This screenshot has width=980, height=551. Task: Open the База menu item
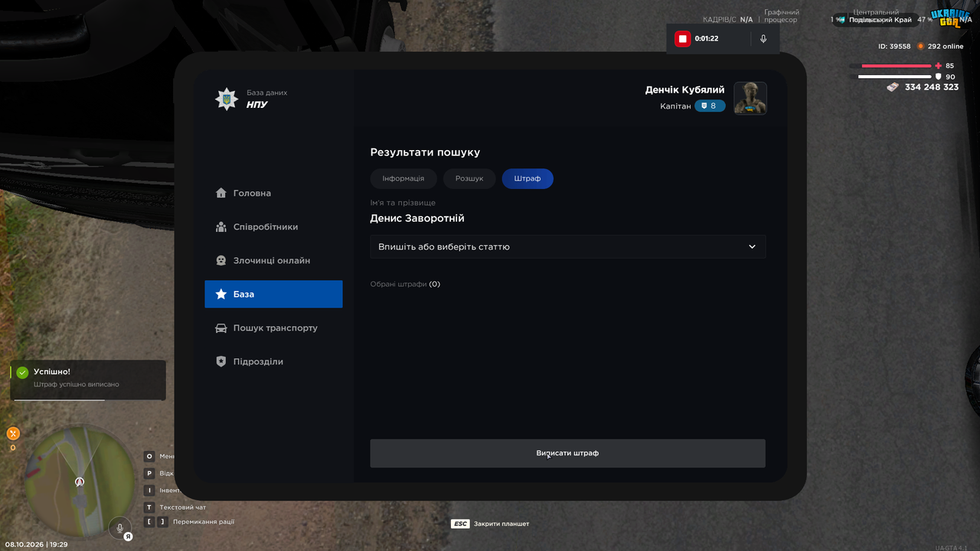(x=273, y=294)
